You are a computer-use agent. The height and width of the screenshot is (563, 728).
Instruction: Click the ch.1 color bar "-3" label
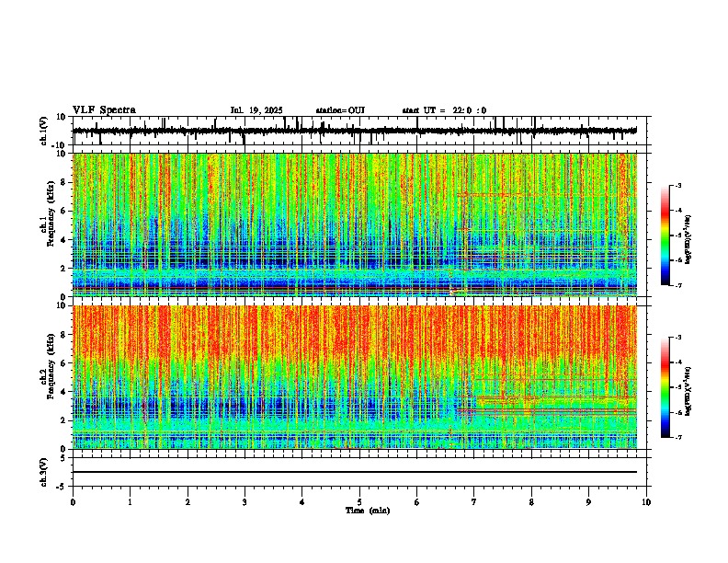click(678, 186)
